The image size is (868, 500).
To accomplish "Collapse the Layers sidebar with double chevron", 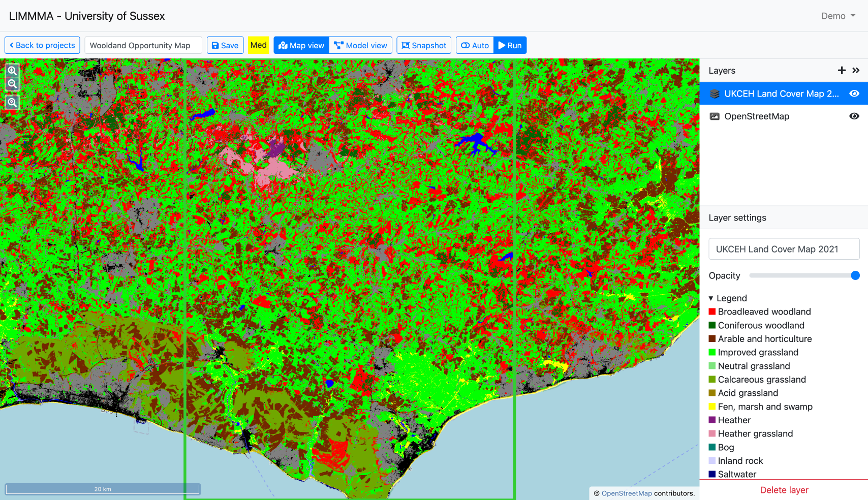I will pos(856,71).
